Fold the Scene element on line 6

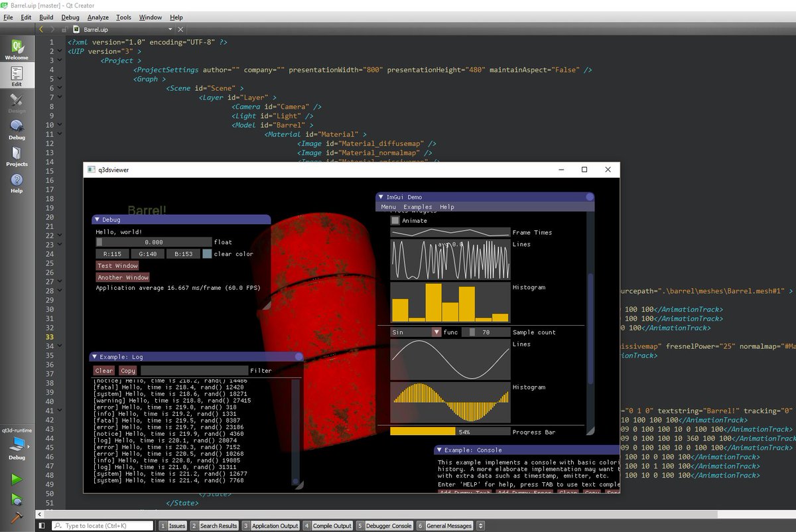60,88
